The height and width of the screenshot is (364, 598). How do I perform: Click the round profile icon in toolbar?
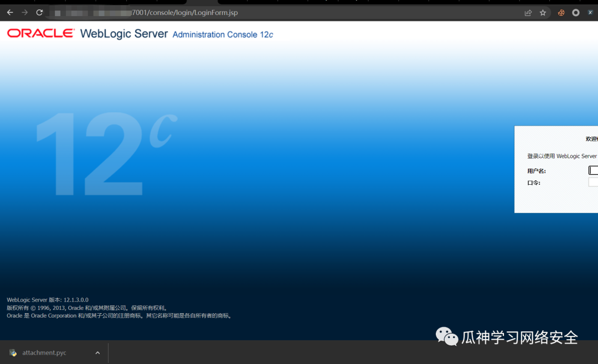coord(576,13)
